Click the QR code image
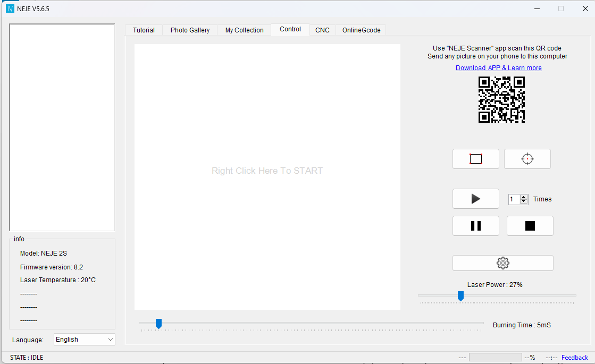595x364 pixels. (x=501, y=100)
